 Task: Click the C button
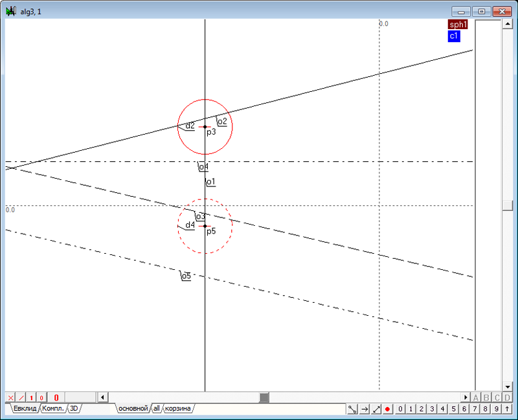[x=497, y=397]
